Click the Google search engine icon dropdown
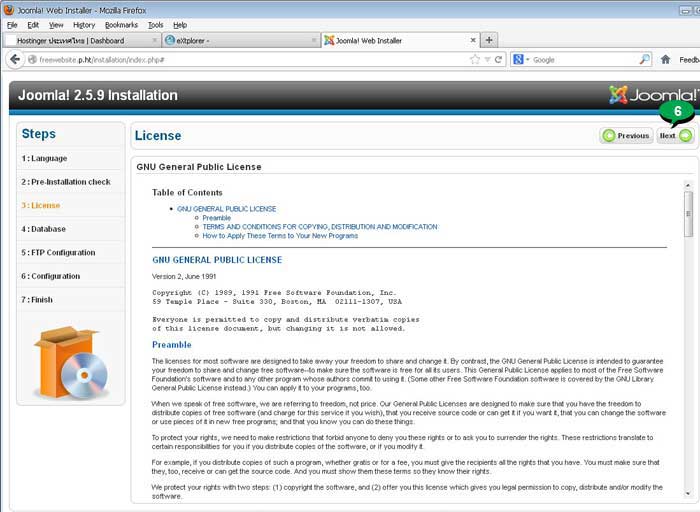Screen dimensions: 700x512 pyautogui.click(x=521, y=59)
